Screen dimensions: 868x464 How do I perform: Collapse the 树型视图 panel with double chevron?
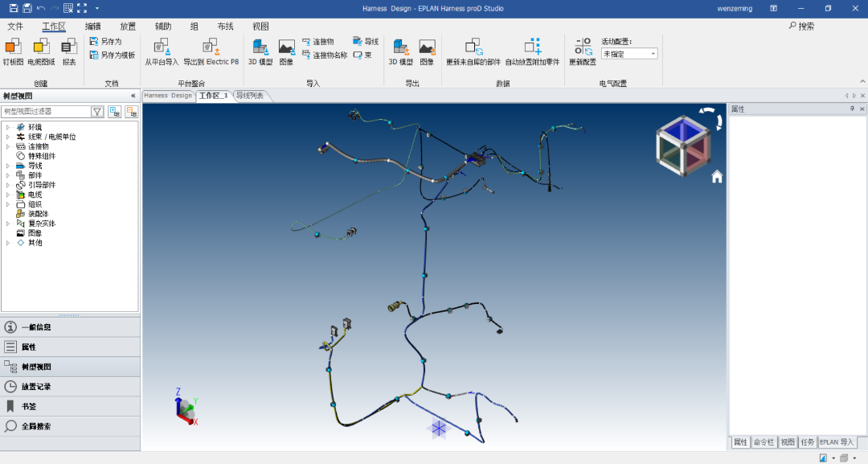click(133, 96)
